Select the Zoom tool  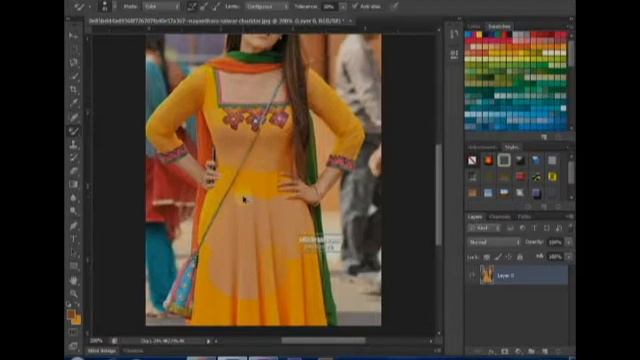pyautogui.click(x=73, y=293)
